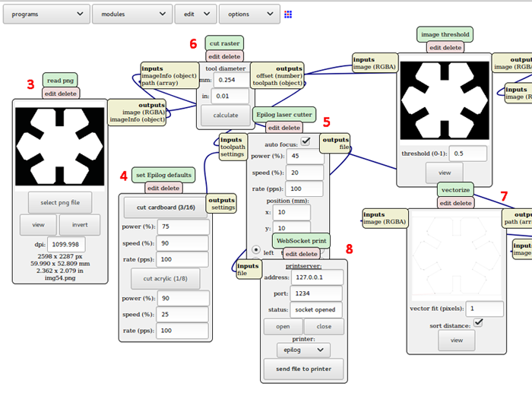The width and height of the screenshot is (532, 393).
Task: Click the tool diameter mm field
Action: point(232,80)
